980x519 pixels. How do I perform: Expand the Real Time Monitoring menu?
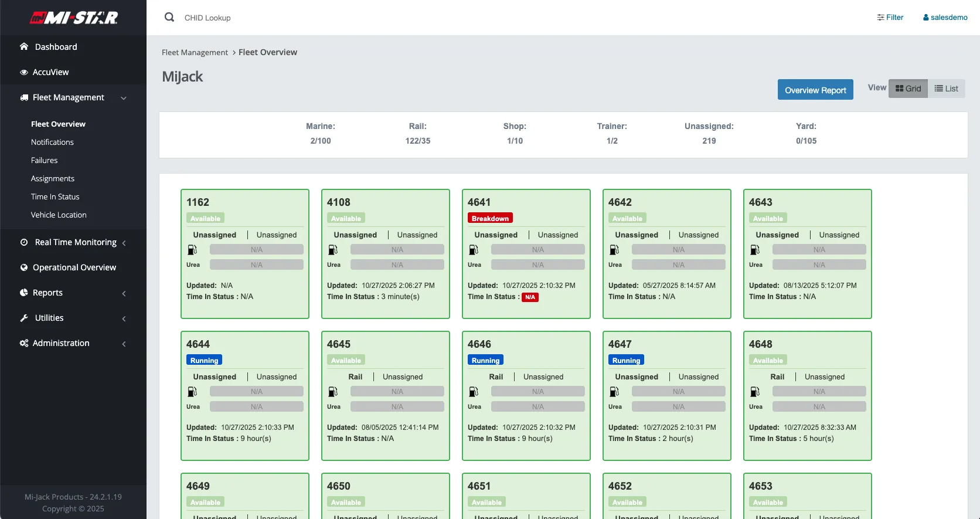(124, 243)
